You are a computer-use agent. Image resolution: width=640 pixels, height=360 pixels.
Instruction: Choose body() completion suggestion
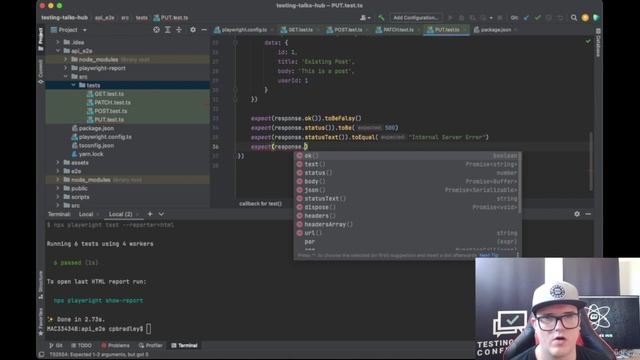[x=407, y=181]
